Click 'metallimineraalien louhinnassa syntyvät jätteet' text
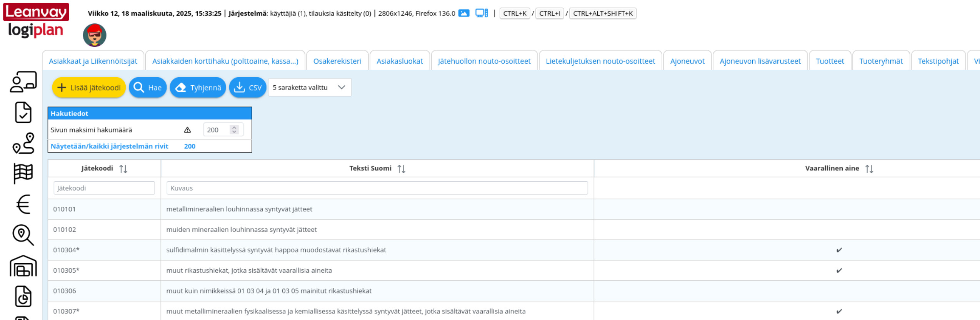Image resolution: width=980 pixels, height=320 pixels. click(x=239, y=209)
